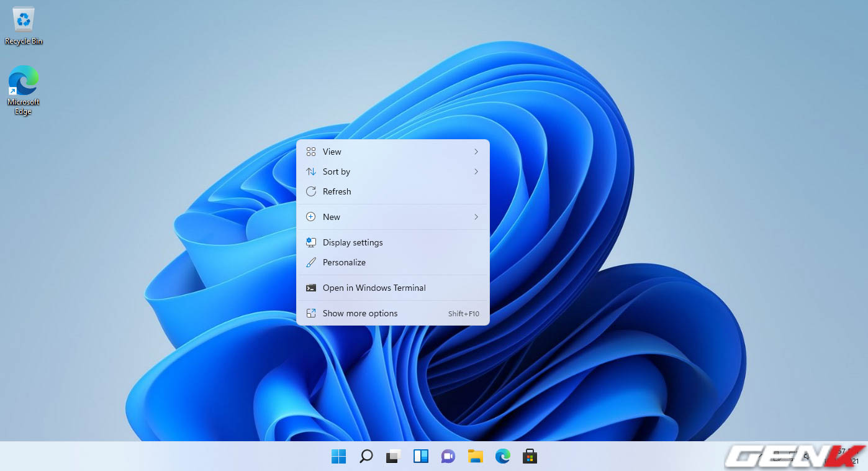
Task: Choose Personalize in the context menu
Action: (344, 262)
